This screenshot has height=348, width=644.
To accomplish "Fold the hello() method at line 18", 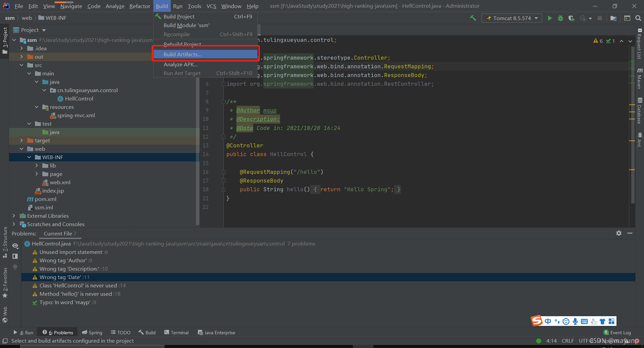I will (x=223, y=190).
